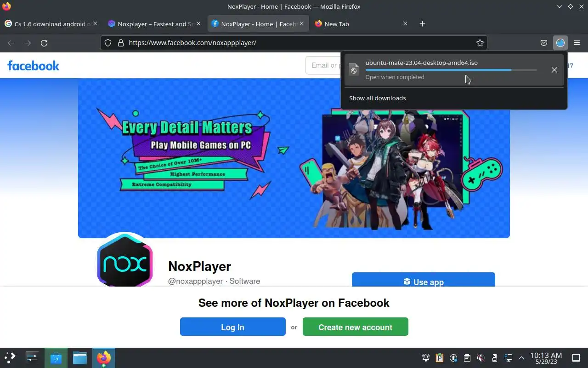Close the Cs 1.6 download tab
Image resolution: width=588 pixels, height=368 pixels.
pos(95,23)
